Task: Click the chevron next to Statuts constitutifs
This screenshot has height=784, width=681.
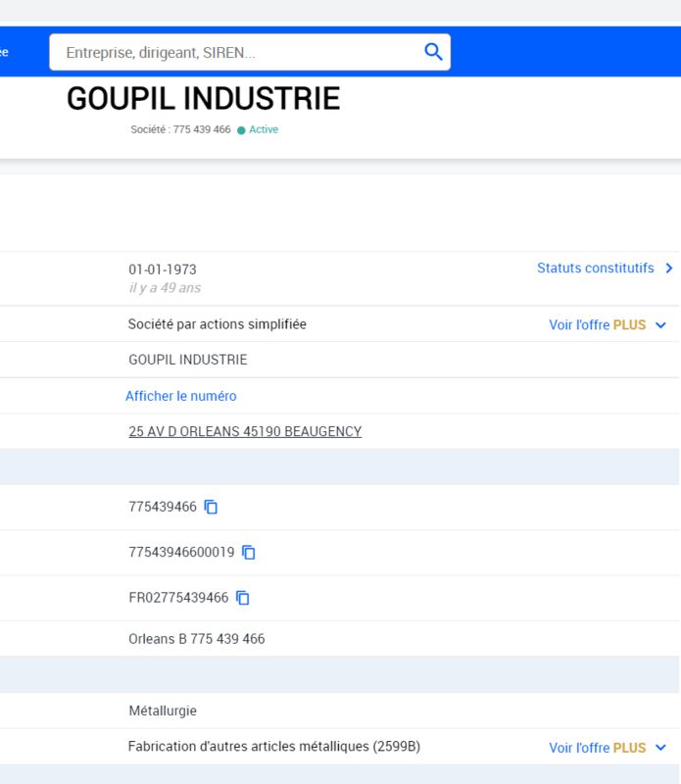Action: (x=669, y=268)
